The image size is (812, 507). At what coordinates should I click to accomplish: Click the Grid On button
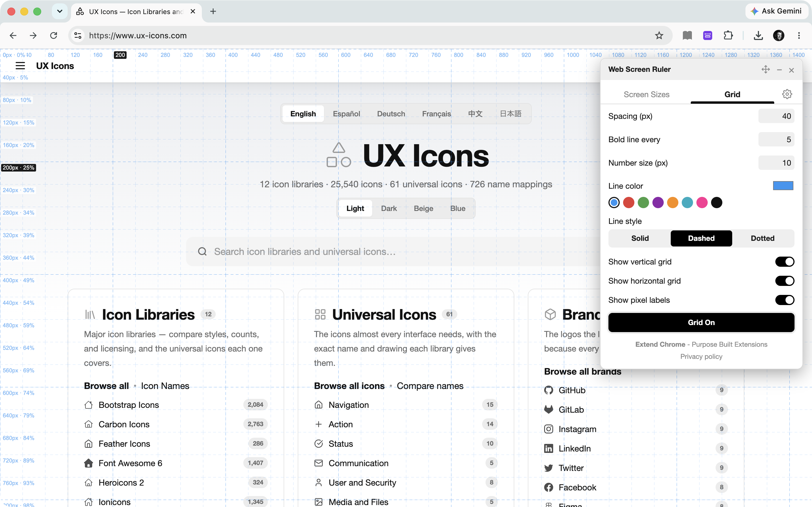[x=701, y=323]
